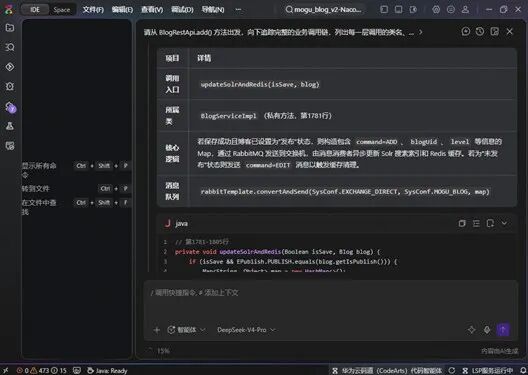Screen dimensions: 528x375
Task: Switch to Space mode toggle
Action: coord(62,9)
